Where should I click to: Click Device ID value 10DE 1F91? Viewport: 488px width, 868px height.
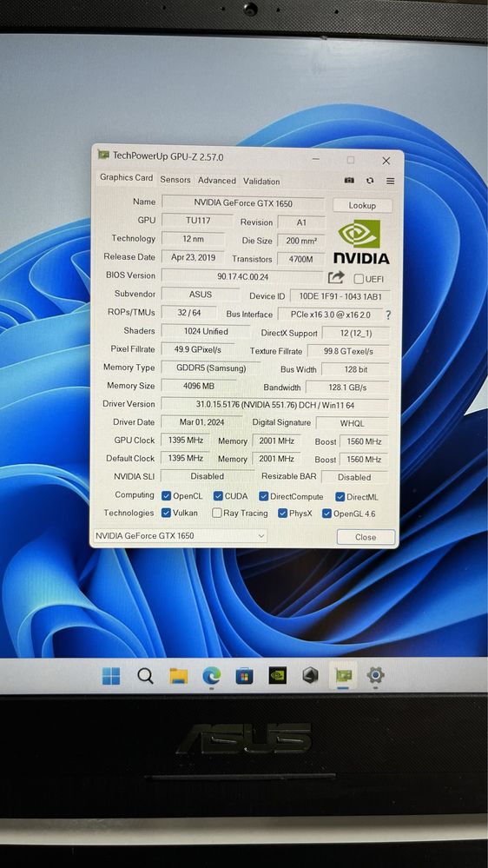click(340, 296)
